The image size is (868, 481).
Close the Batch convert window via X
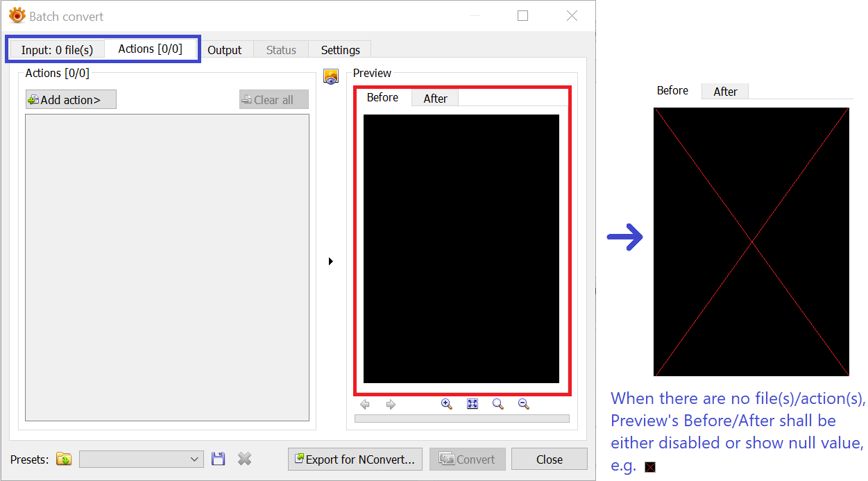(572, 15)
